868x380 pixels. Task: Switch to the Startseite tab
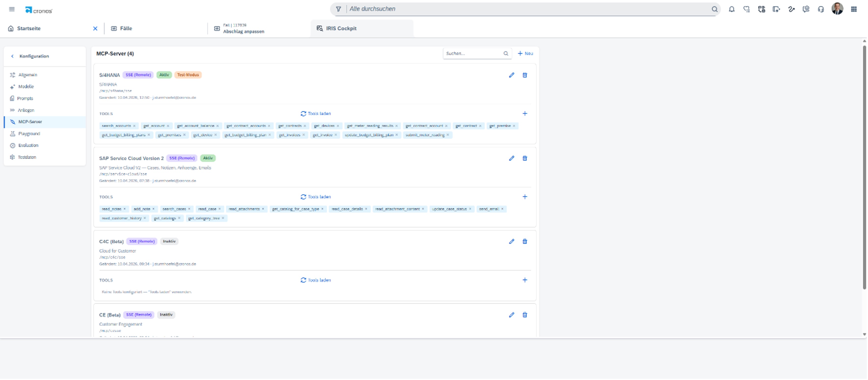(29, 29)
